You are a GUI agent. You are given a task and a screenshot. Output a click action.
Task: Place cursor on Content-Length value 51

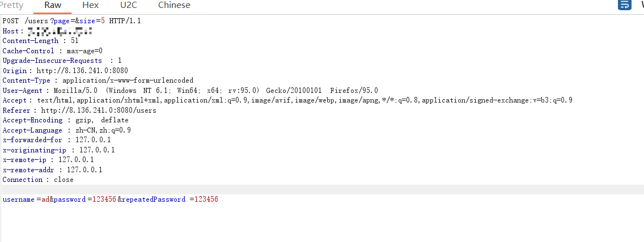tap(75, 41)
